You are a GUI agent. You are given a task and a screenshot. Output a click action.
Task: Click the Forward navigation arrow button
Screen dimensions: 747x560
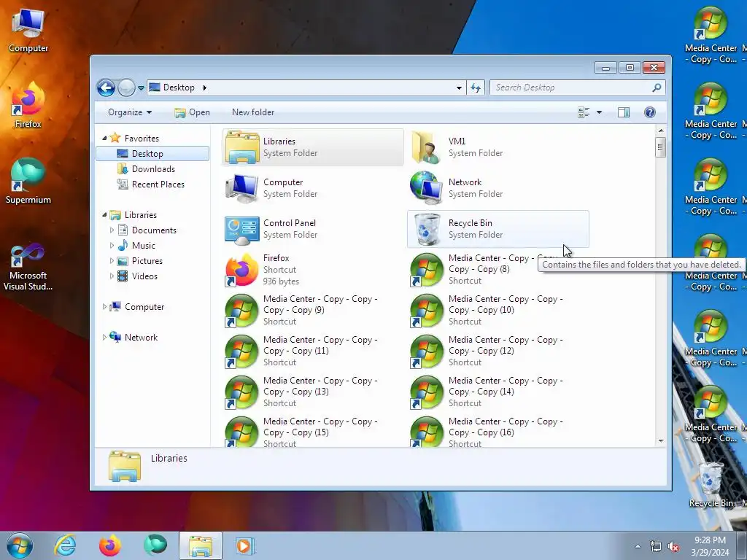[126, 87]
